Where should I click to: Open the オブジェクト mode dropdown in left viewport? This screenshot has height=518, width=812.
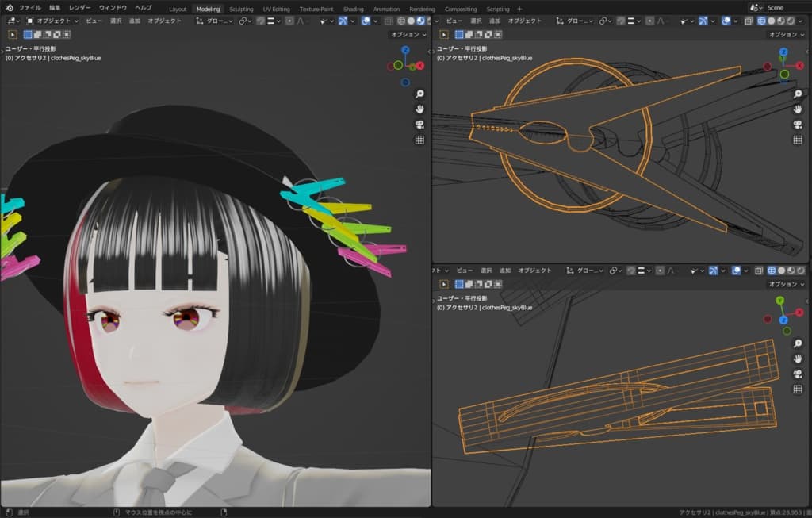point(52,21)
